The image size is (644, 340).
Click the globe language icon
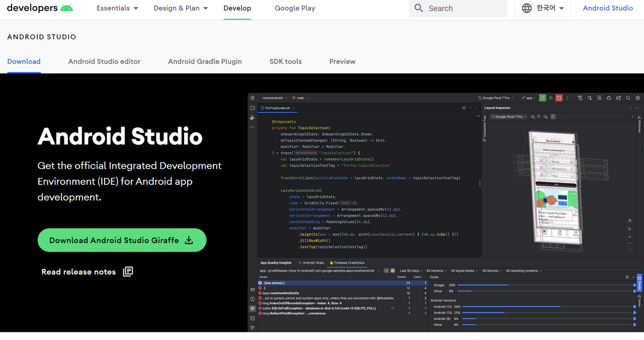point(527,8)
